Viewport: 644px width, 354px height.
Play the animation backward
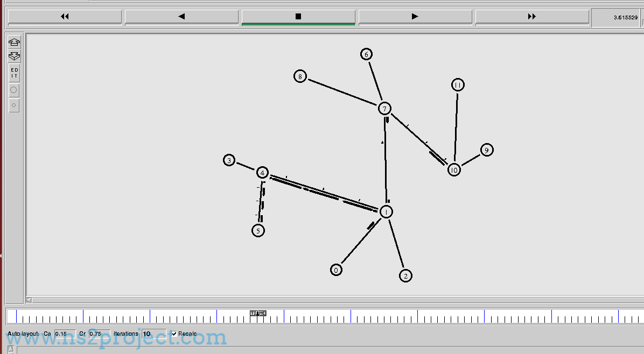tap(181, 17)
